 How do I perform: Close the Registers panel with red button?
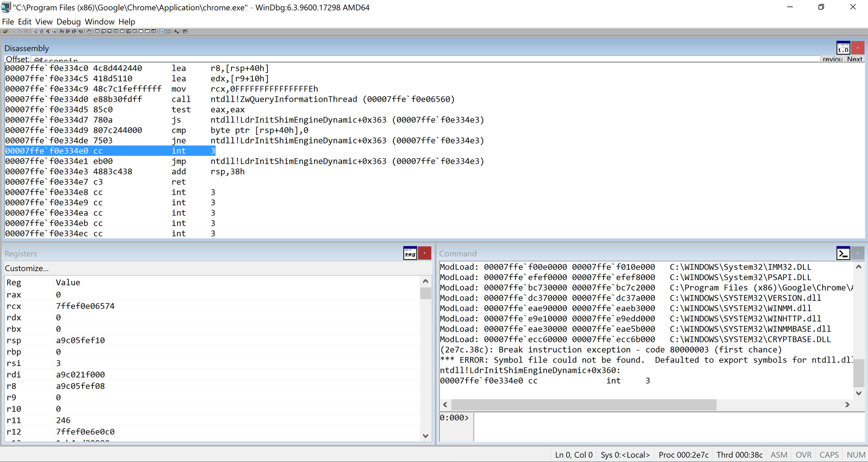425,253
